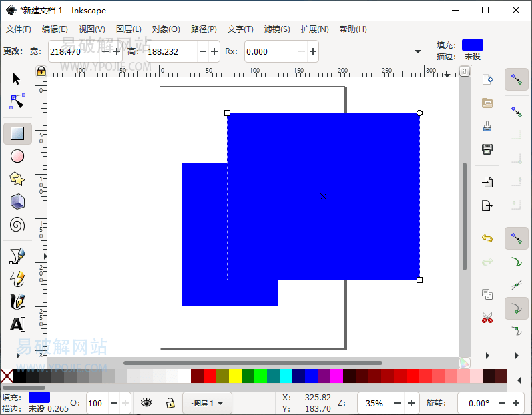
Task: Toggle snap to path intersections
Action: pyautogui.click(x=517, y=285)
